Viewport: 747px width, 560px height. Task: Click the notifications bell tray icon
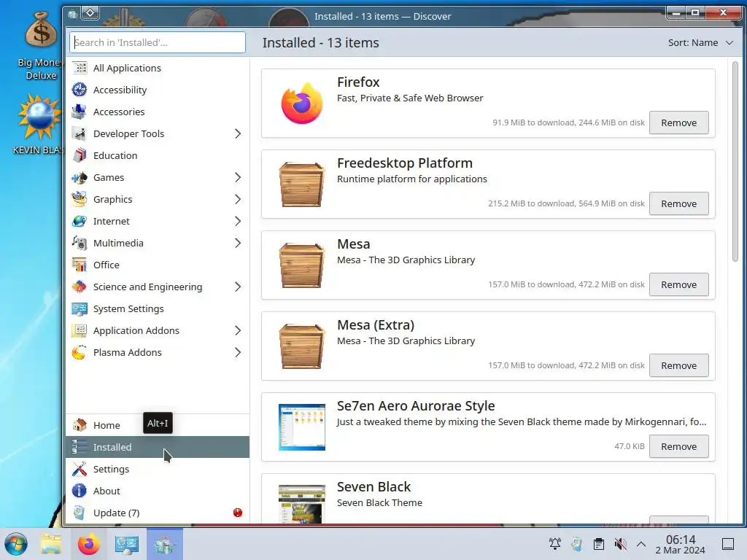pyautogui.click(x=555, y=544)
